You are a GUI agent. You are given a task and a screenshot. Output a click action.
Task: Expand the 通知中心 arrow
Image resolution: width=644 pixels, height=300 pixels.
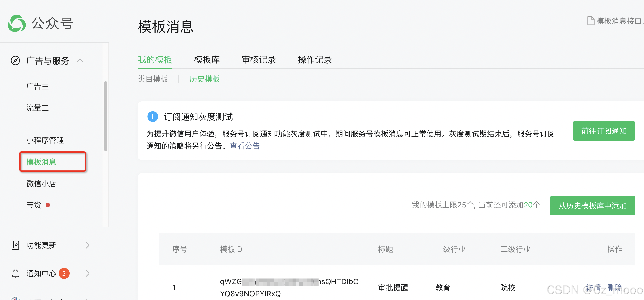click(x=88, y=273)
